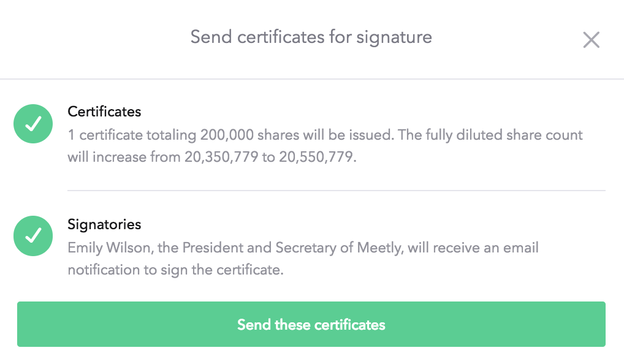The image size is (624, 364).
Task: Click 'notification to sign the certificate' line
Action: click(x=175, y=270)
